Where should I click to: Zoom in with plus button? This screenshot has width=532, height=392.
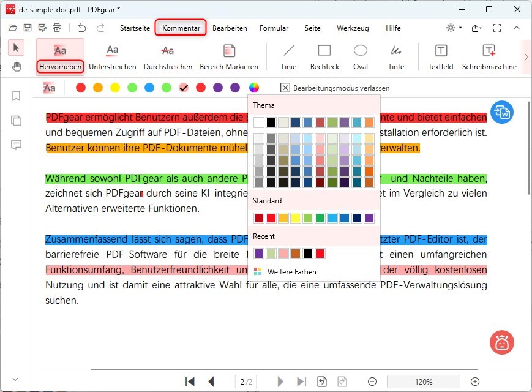(x=475, y=382)
